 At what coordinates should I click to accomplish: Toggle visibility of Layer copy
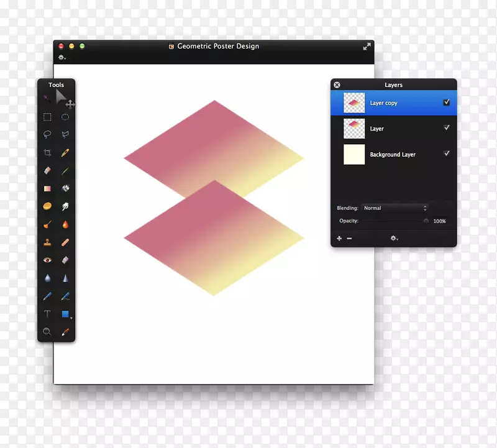445,103
